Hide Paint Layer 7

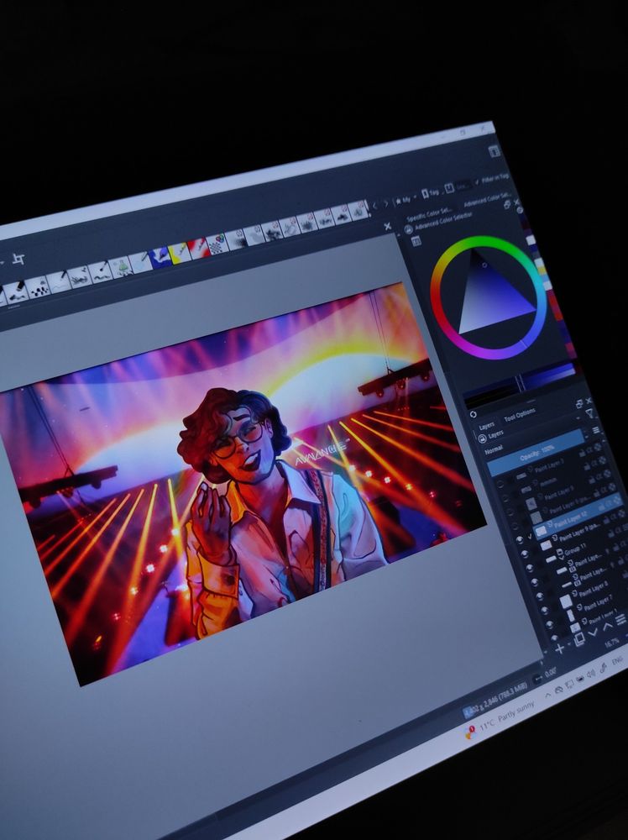pyautogui.click(x=550, y=625)
